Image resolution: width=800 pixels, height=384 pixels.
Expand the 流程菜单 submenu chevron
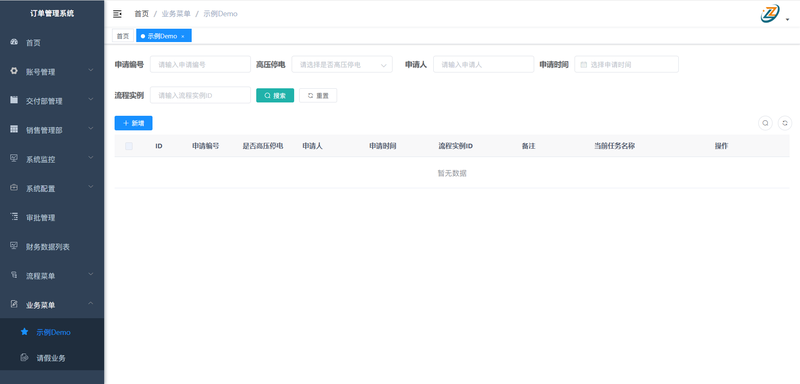point(91,273)
